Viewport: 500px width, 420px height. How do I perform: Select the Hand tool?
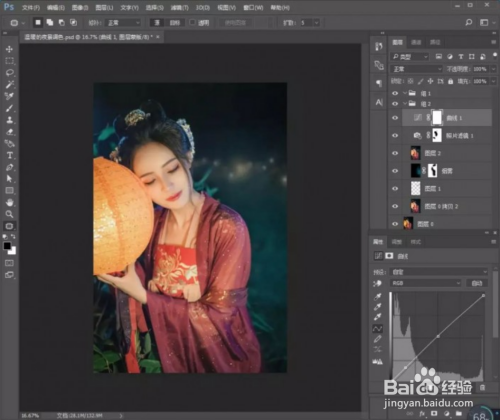pos(9,202)
